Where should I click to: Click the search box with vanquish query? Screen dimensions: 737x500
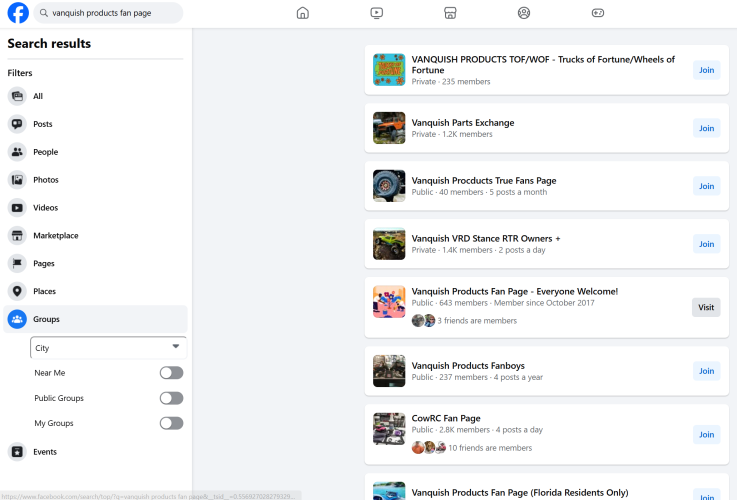pos(109,13)
